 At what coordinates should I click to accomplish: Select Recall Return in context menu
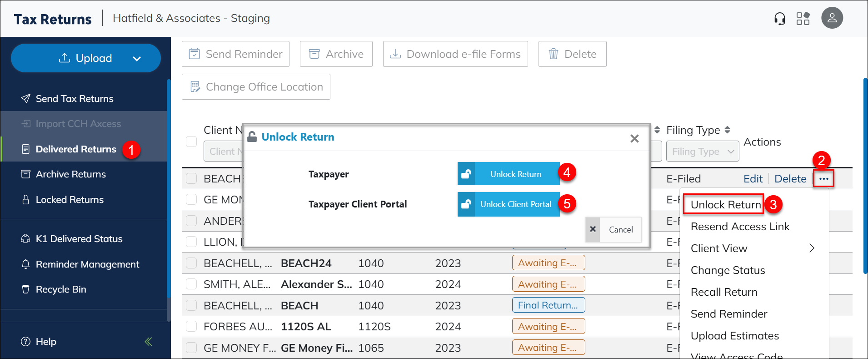pyautogui.click(x=724, y=292)
